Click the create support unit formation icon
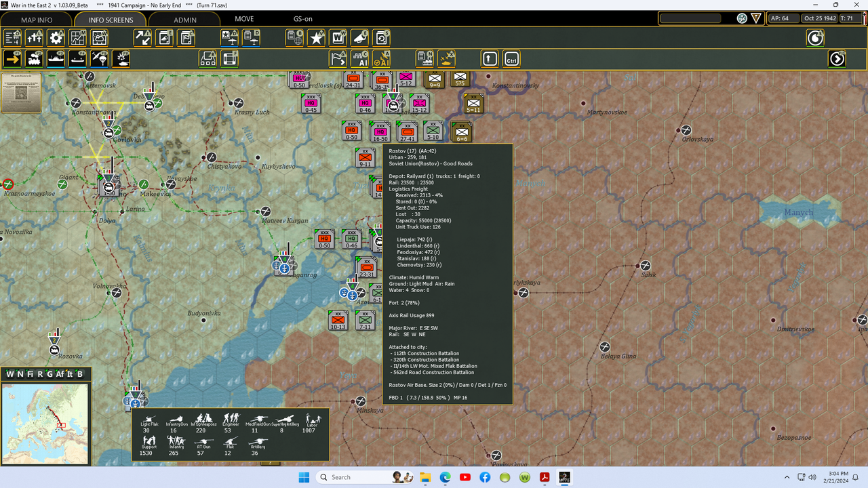Viewport: 868px width, 488px height. pos(208,59)
